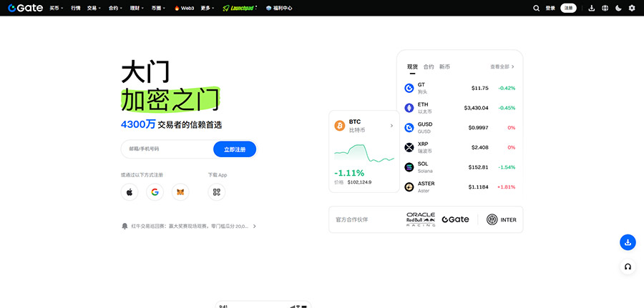Click the GT price $11.75
This screenshot has width=644, height=308.
click(479, 88)
